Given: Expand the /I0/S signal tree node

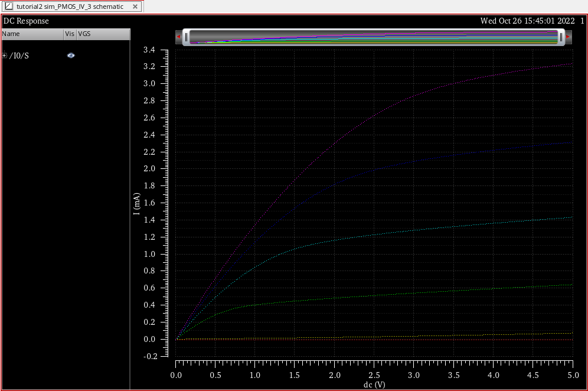Looking at the screenshot, I should (x=5, y=56).
